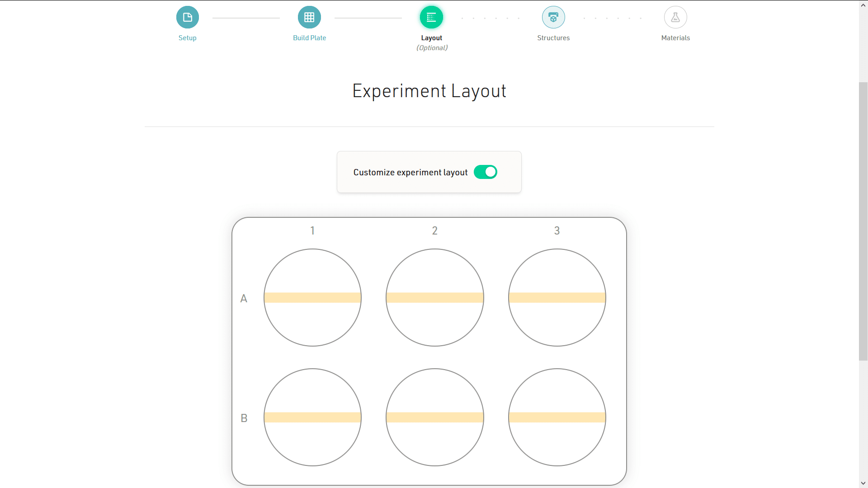Click column header 3 of the plate
Screen dimensions: 868x488
(557, 230)
